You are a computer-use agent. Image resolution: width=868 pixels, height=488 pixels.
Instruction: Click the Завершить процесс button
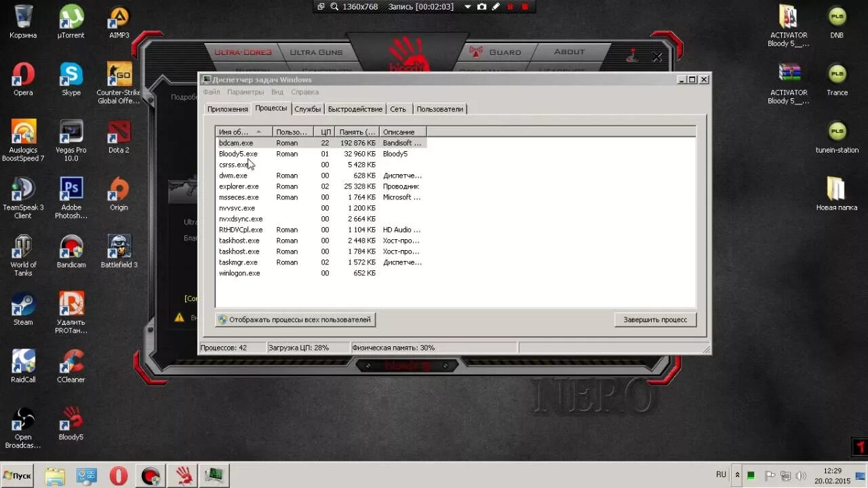tap(655, 319)
